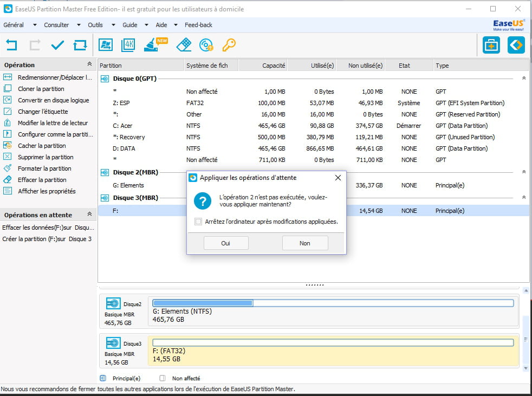Open the cleanup broom tool marked NEW
The image size is (532, 396).
pyautogui.click(x=155, y=44)
